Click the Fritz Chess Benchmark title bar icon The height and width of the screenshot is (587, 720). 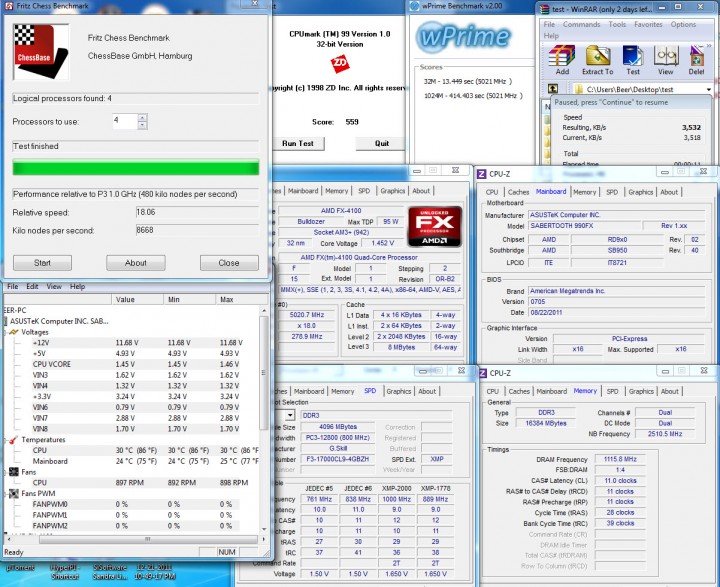8,6
